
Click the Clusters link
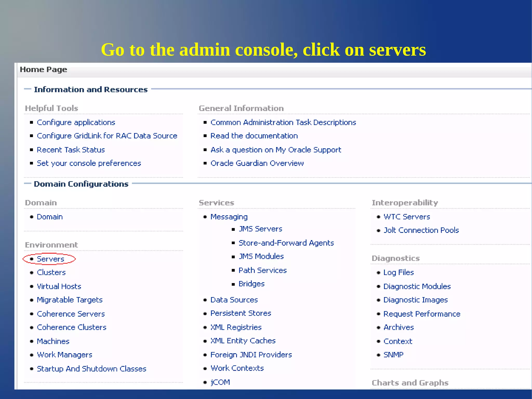pyautogui.click(x=51, y=272)
